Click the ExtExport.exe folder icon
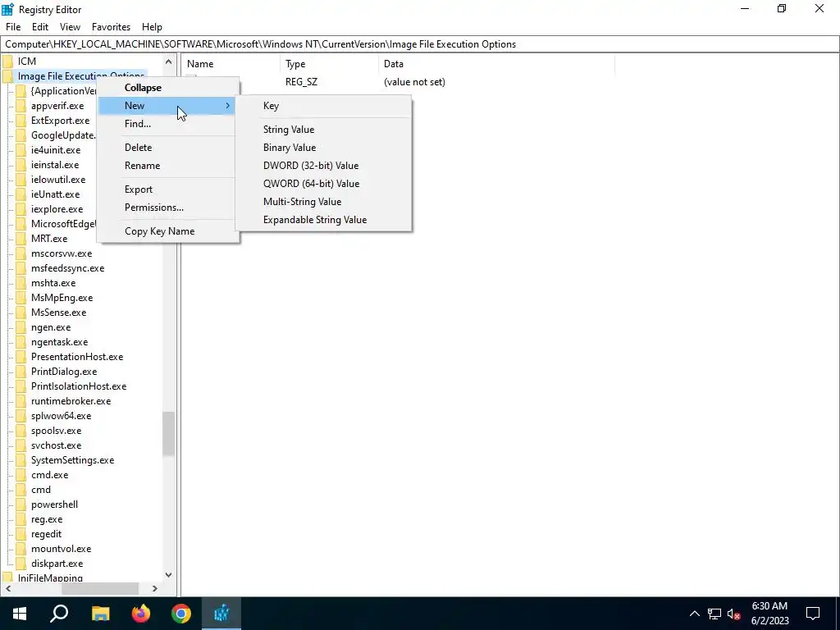This screenshot has width=840, height=630. (x=21, y=121)
